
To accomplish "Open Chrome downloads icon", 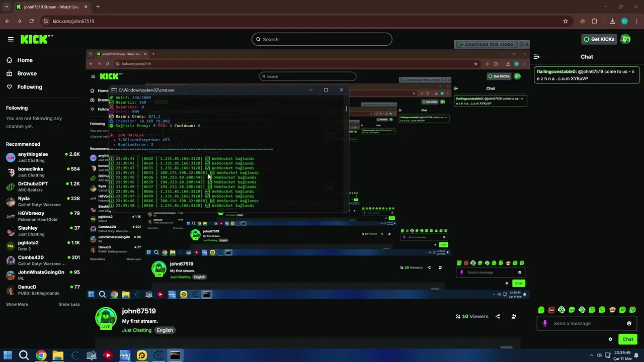I will pos(612,21).
